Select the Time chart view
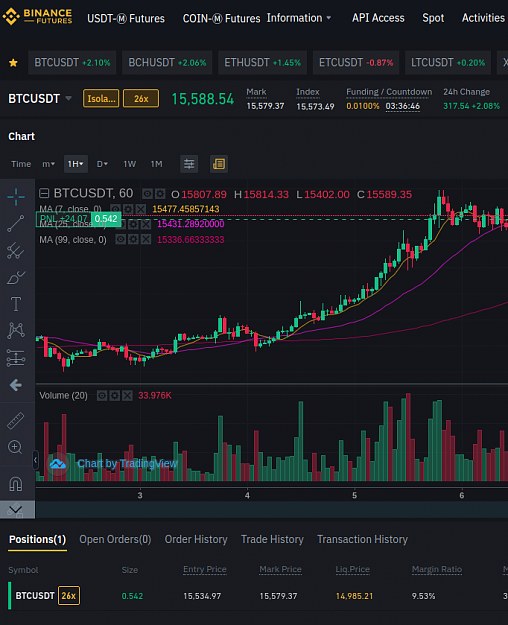Viewport: 508px width, 625px height. coord(21,164)
